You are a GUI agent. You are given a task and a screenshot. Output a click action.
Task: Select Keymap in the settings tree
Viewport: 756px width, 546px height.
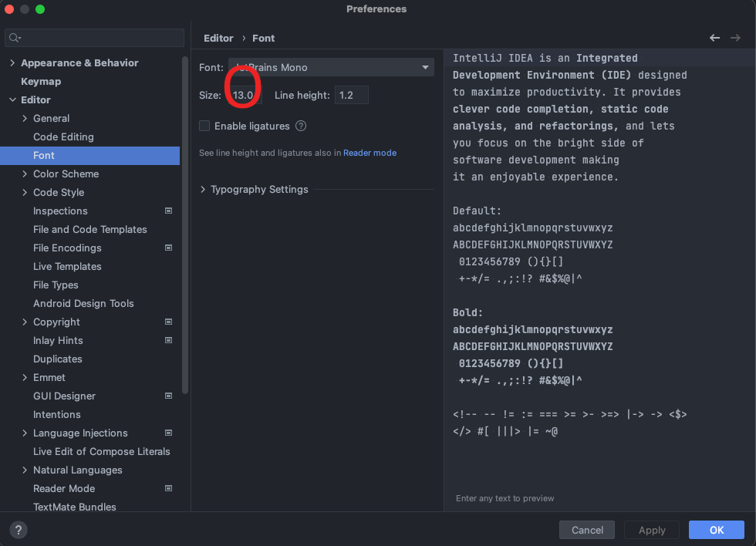pos(41,82)
